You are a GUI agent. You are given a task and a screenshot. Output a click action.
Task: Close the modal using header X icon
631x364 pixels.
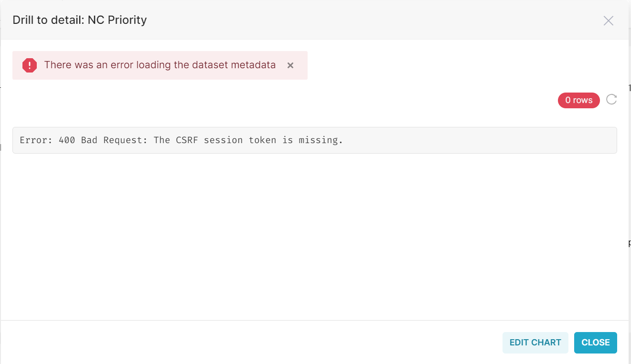pyautogui.click(x=608, y=21)
